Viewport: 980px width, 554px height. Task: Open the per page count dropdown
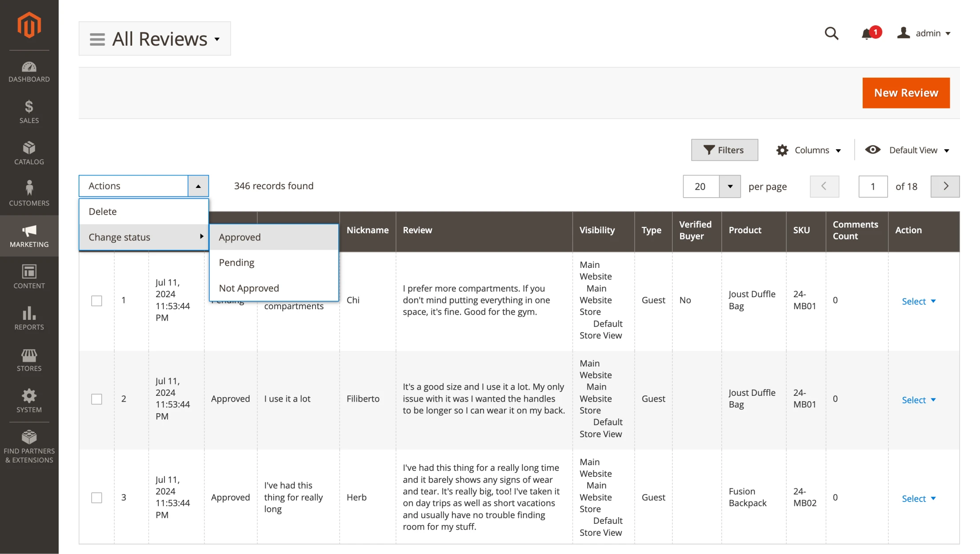pyautogui.click(x=729, y=186)
